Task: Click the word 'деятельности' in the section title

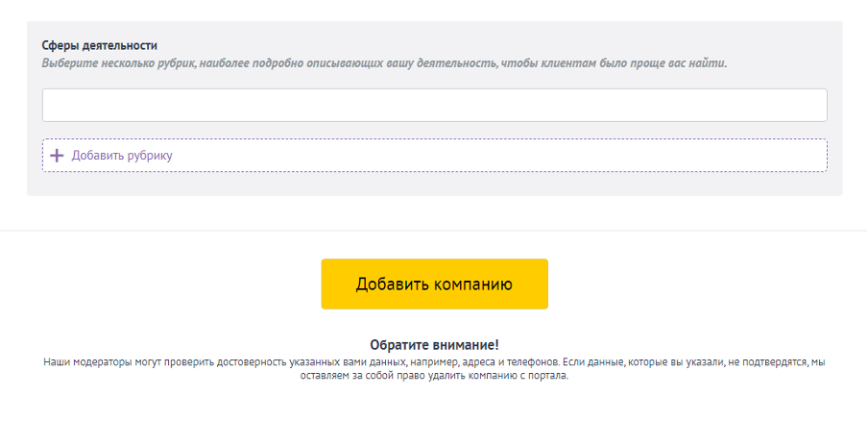Action: point(121,45)
